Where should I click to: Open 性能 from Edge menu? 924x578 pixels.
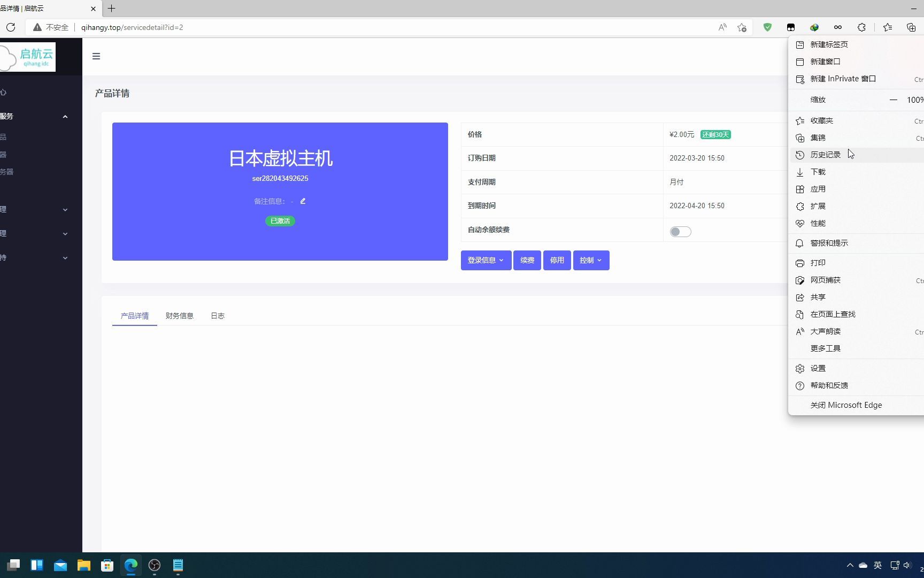[857, 223]
